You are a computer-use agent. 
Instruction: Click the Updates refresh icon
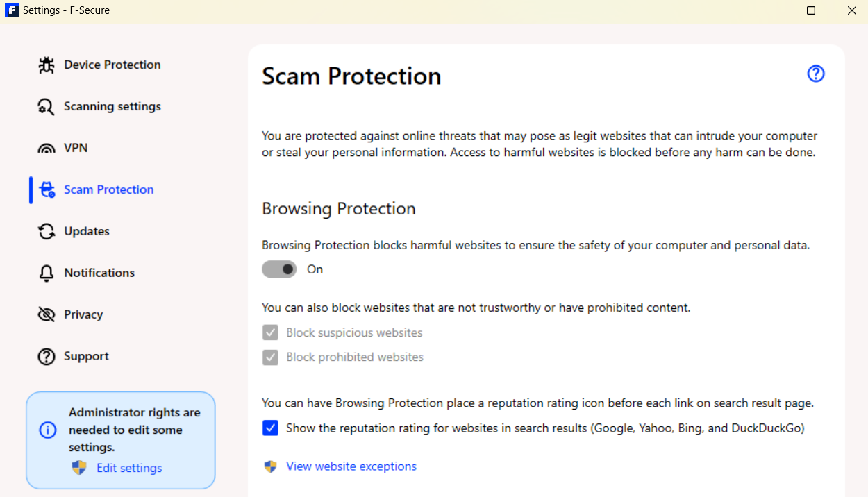(46, 230)
